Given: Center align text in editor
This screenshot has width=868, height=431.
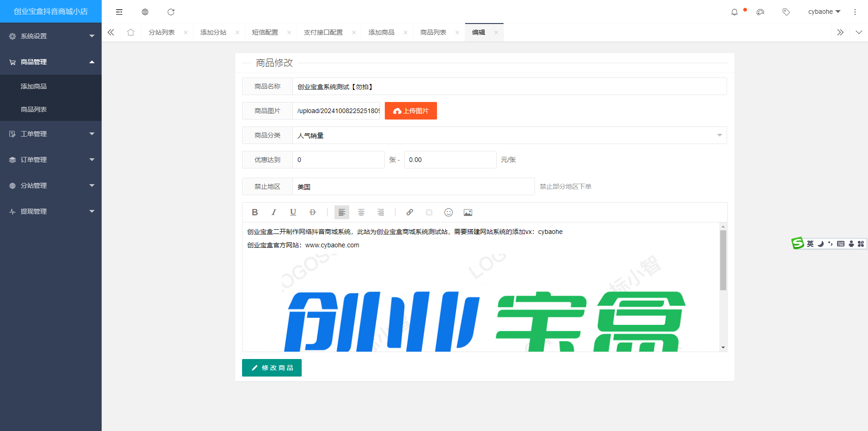Looking at the screenshot, I should click(x=361, y=212).
